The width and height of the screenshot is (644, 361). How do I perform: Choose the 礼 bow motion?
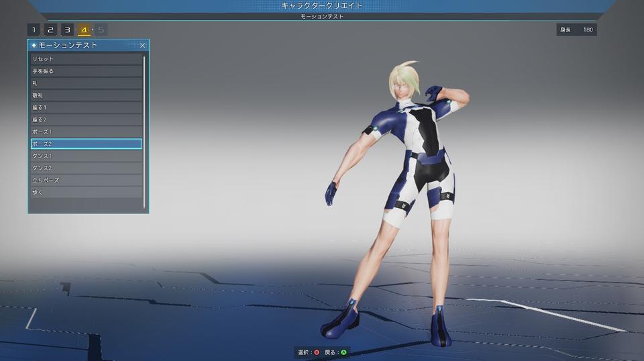click(x=86, y=83)
